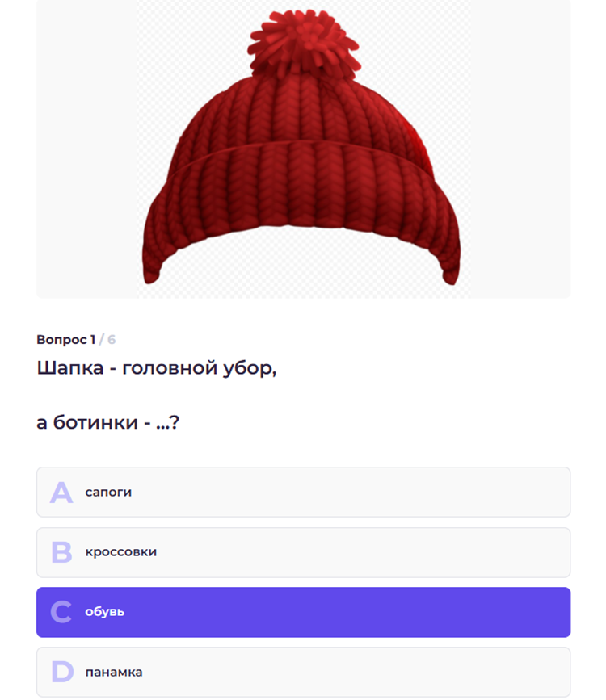606x700 pixels.
Task: Click the folded brim of the red hat
Action: pos(301,201)
